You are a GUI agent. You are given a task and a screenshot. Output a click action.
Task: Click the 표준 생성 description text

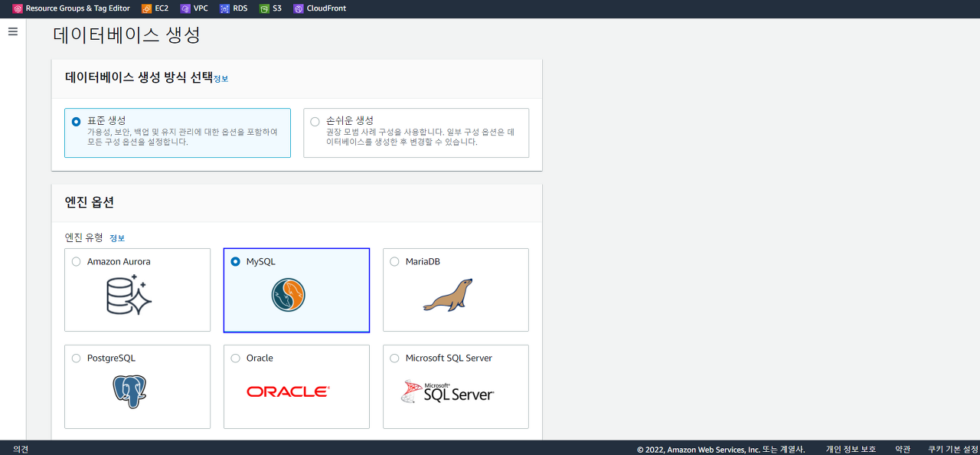pyautogui.click(x=182, y=137)
